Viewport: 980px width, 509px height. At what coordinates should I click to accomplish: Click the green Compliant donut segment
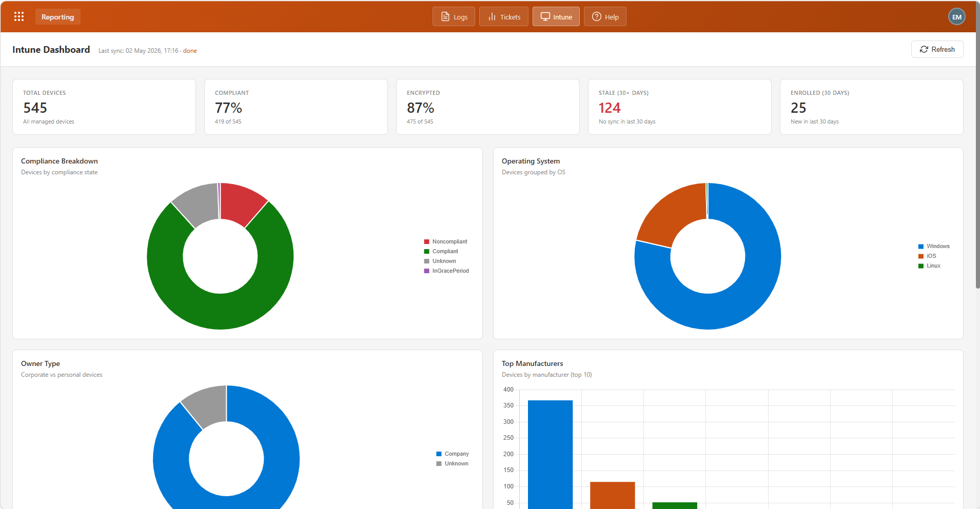(220, 312)
